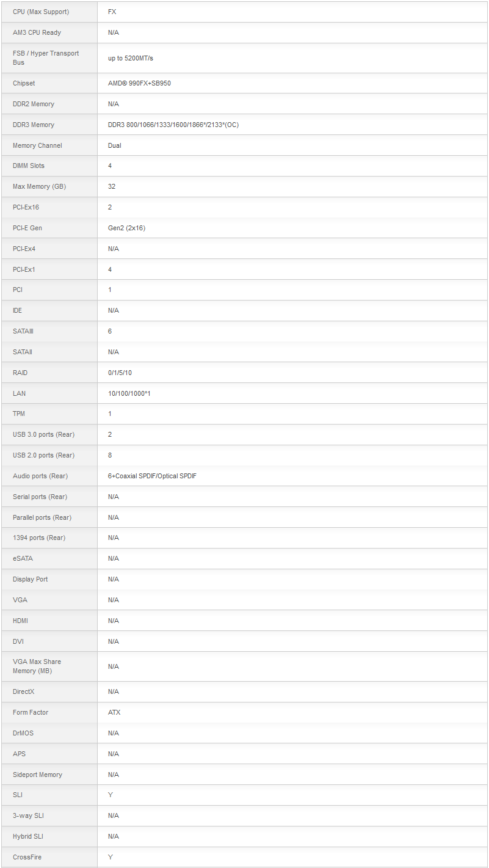
Task: Select the RAID value '0/1/5/10'
Action: point(120,373)
